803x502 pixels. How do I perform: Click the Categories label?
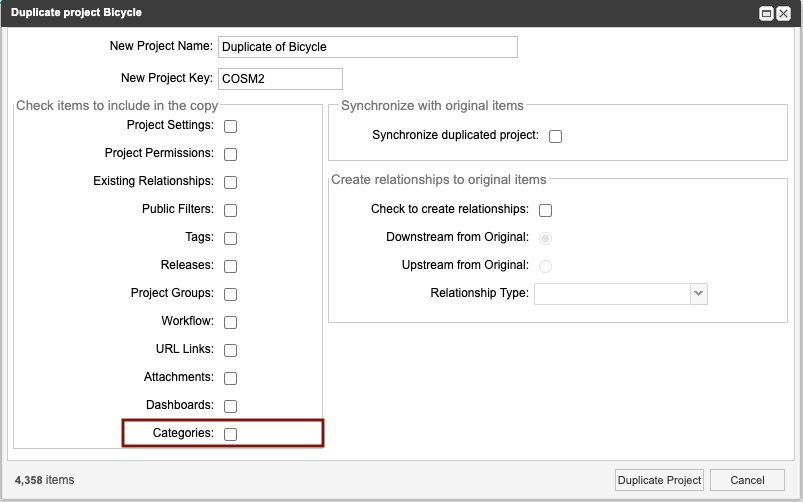(x=183, y=433)
